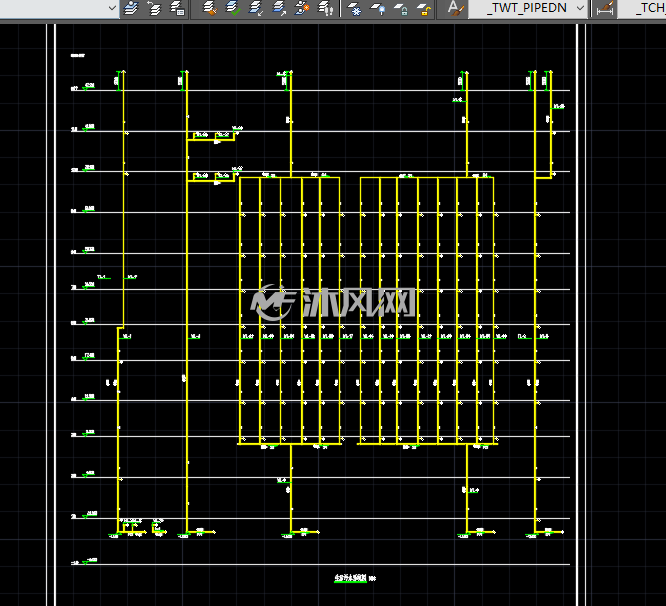Activate the Layer Isolate tool
Viewport: 666px width, 606px height.
pos(256,8)
